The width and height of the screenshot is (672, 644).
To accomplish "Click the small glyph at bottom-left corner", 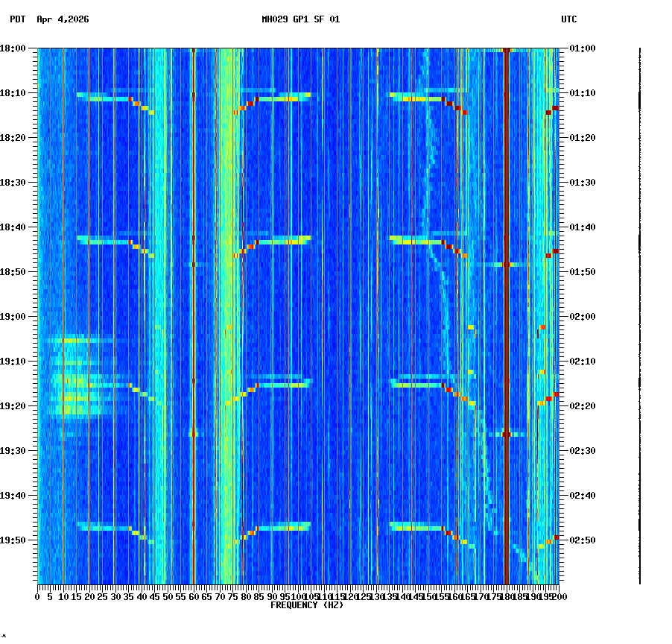I will tap(5, 637).
